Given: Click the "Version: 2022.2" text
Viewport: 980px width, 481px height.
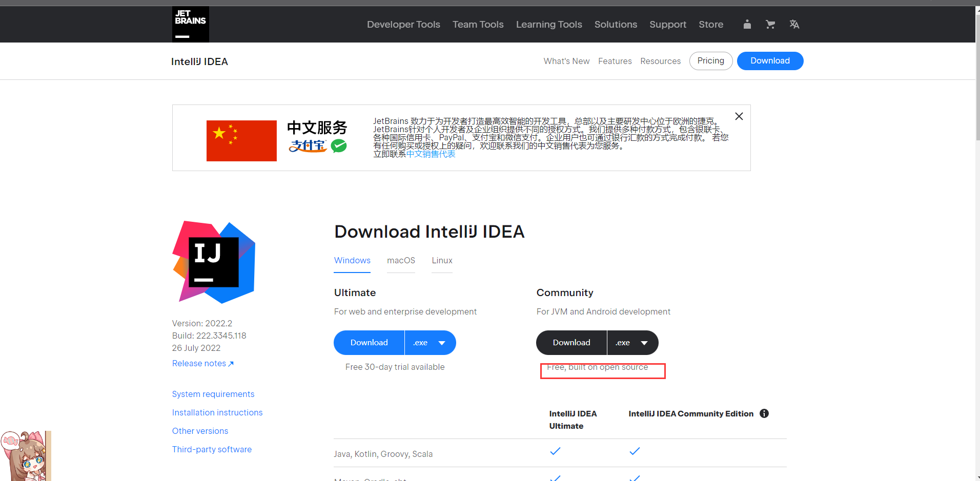Looking at the screenshot, I should coord(202,323).
